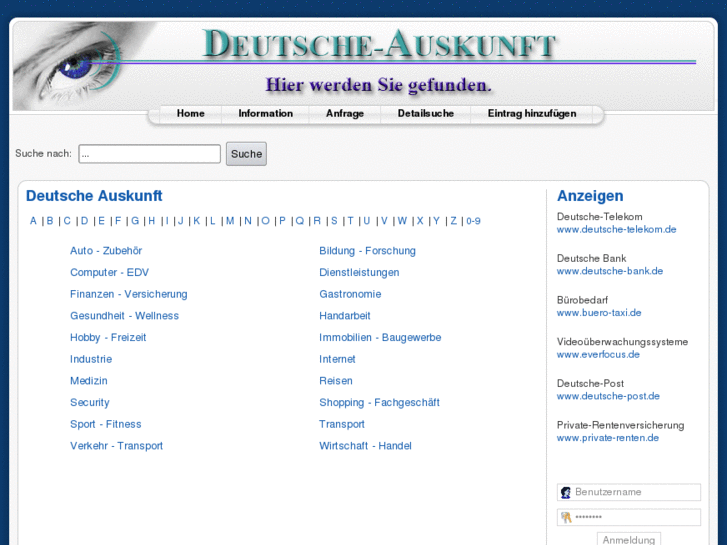Filter by letter F
This screenshot has width=727, height=545.
tap(118, 221)
